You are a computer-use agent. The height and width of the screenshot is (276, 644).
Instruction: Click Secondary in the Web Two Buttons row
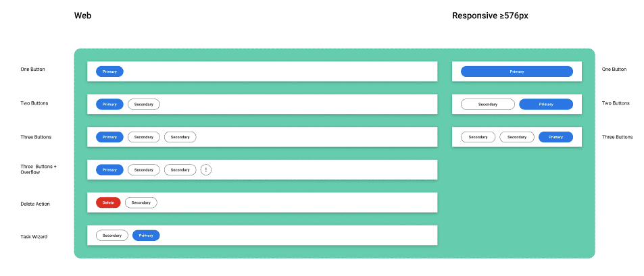pyautogui.click(x=144, y=105)
